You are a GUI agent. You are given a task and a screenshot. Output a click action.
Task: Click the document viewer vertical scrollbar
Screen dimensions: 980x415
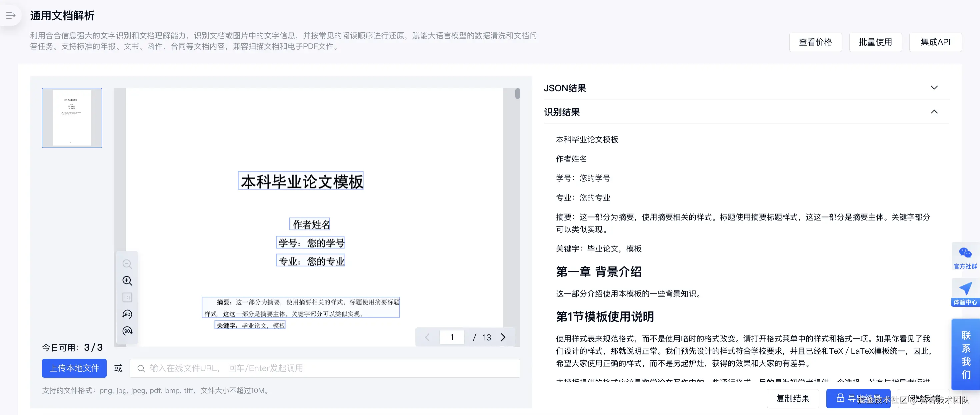tap(517, 94)
